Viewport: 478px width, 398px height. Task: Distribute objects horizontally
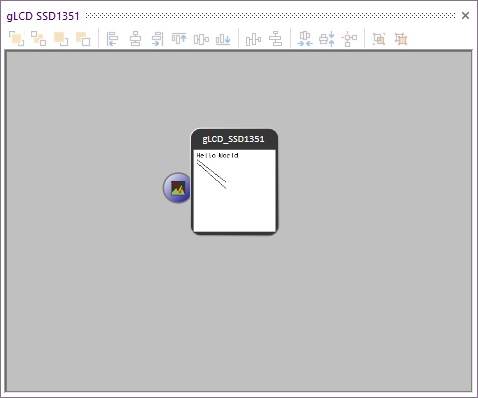(x=253, y=39)
